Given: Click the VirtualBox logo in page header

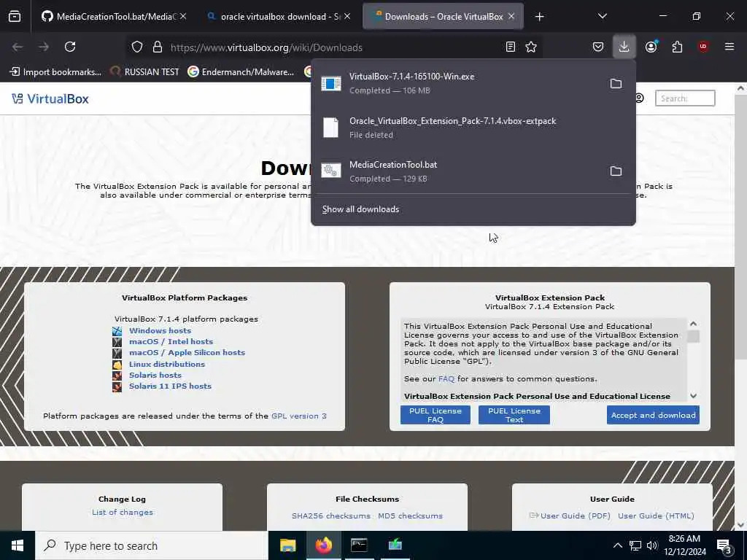Looking at the screenshot, I should [x=50, y=98].
